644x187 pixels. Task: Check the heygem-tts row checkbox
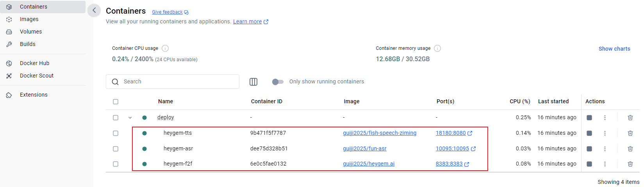pyautogui.click(x=116, y=133)
